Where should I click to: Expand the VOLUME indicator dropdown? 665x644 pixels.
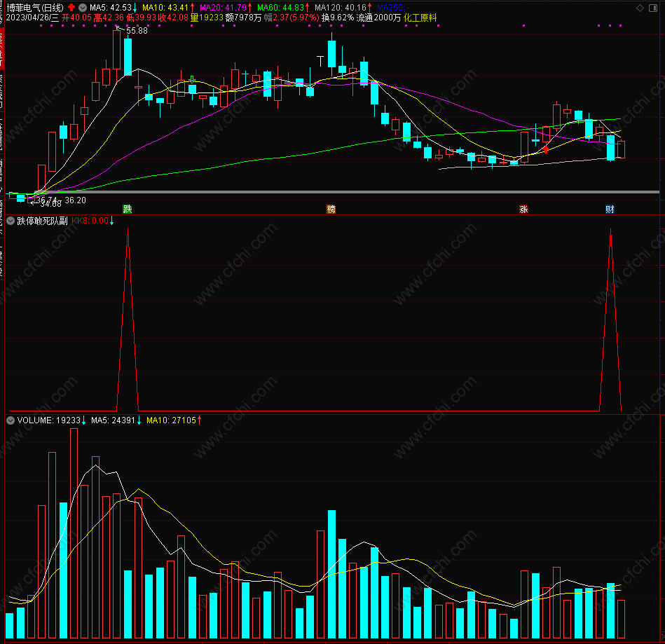click(x=11, y=420)
